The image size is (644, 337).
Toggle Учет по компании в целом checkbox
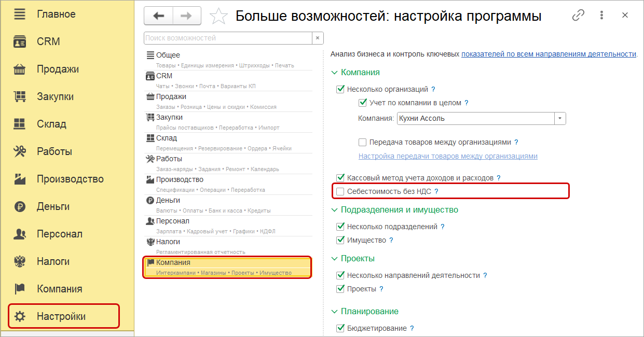pyautogui.click(x=363, y=103)
